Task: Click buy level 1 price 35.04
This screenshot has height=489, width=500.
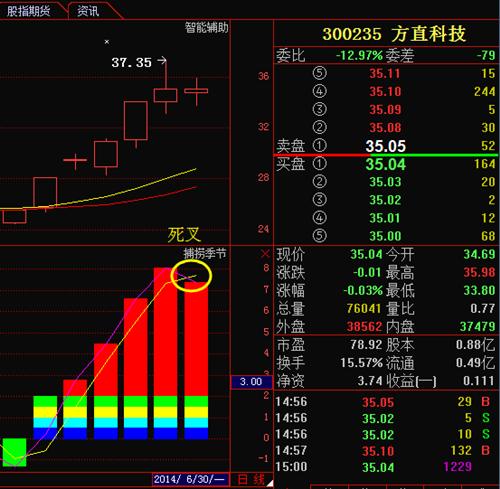Action: pos(386,164)
